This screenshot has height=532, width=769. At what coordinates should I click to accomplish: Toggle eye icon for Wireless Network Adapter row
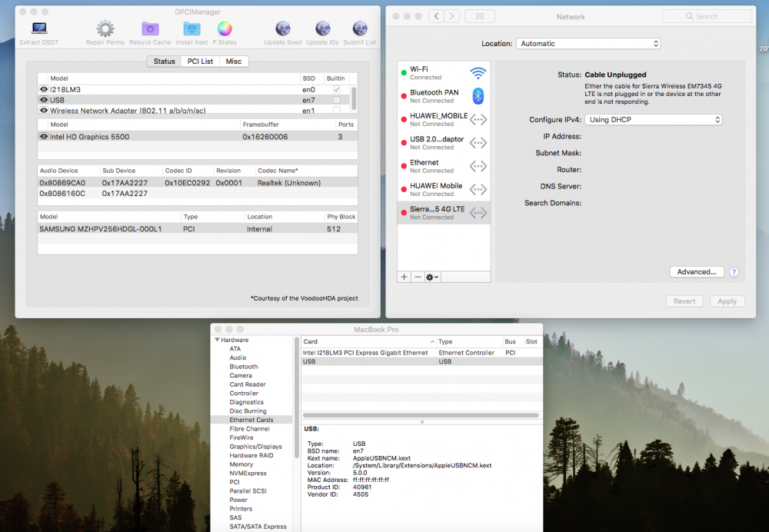[x=44, y=111]
